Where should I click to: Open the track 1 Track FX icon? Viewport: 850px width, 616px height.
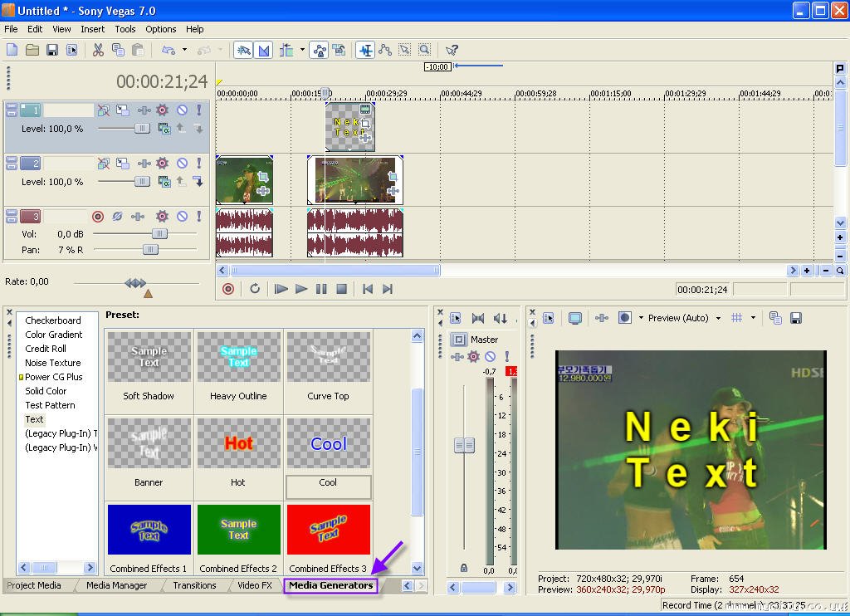(x=163, y=110)
